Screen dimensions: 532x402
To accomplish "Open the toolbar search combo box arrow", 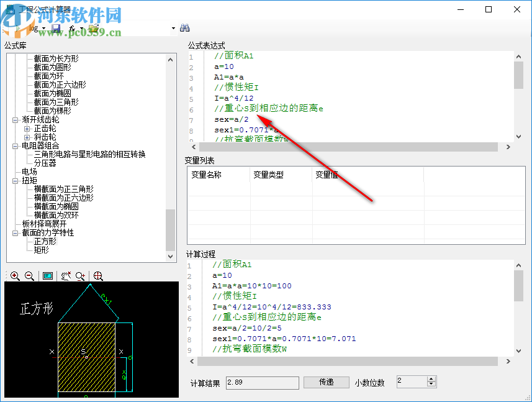I will click(x=173, y=28).
